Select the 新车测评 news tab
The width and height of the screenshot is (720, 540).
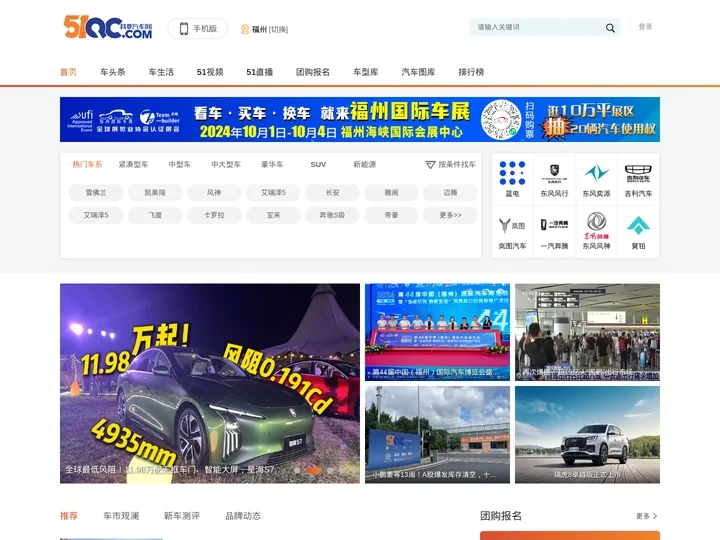click(x=182, y=516)
